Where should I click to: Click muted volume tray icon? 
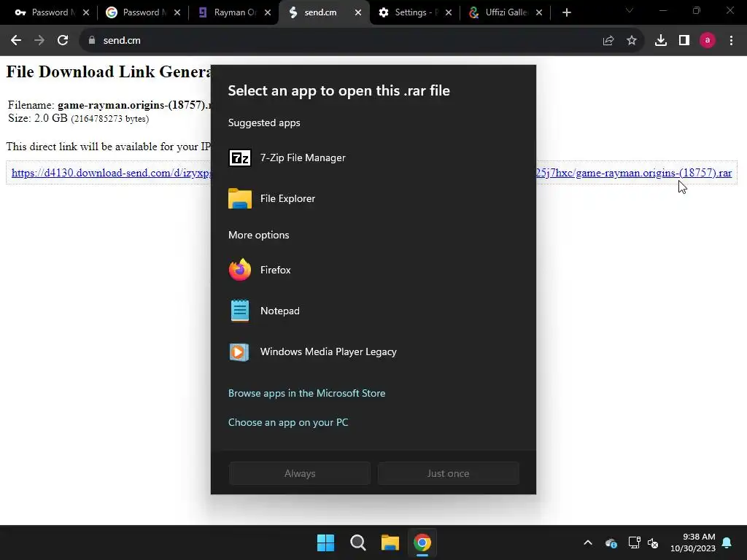653,542
